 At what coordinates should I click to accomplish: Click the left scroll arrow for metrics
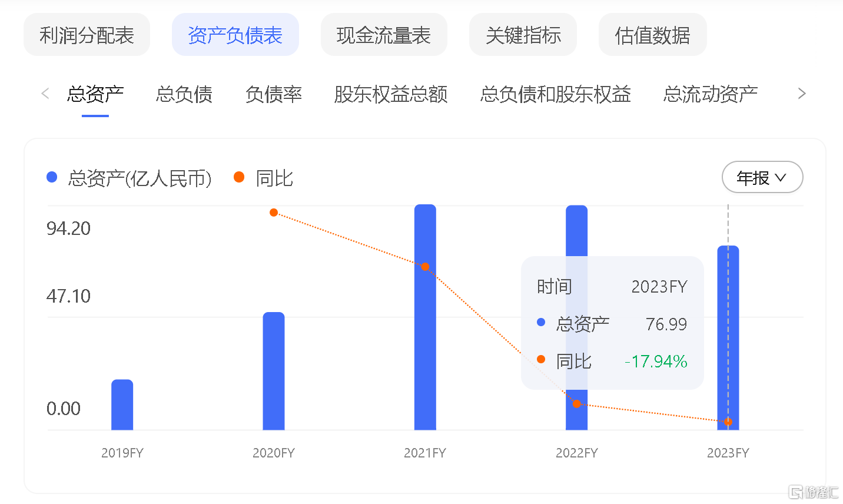point(45,94)
